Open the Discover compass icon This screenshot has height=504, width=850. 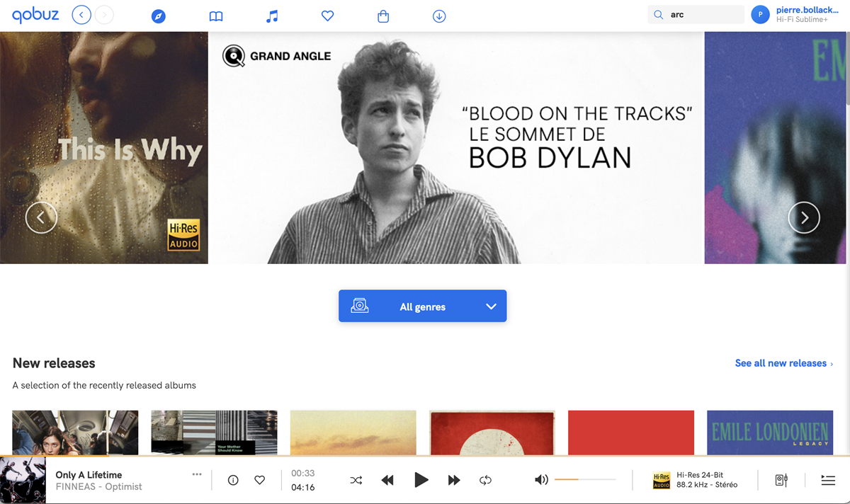[159, 16]
